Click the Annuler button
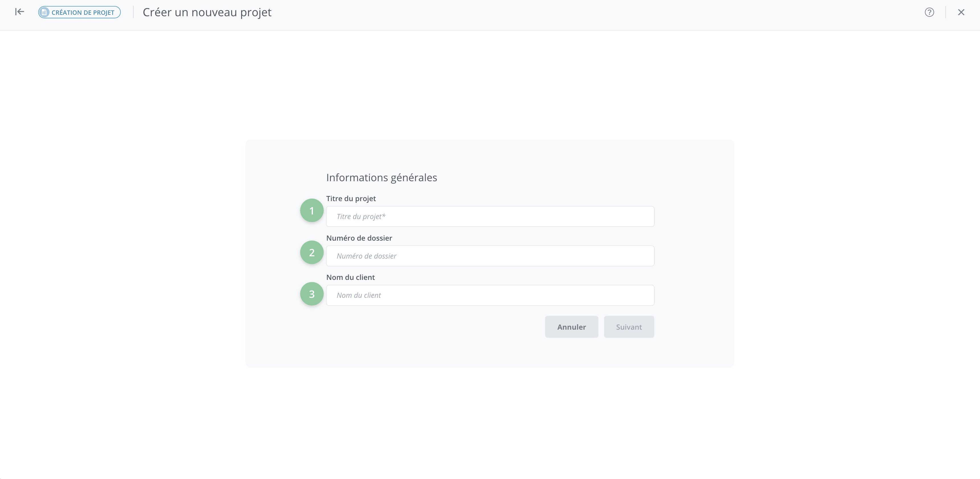980x479 pixels. click(x=571, y=327)
